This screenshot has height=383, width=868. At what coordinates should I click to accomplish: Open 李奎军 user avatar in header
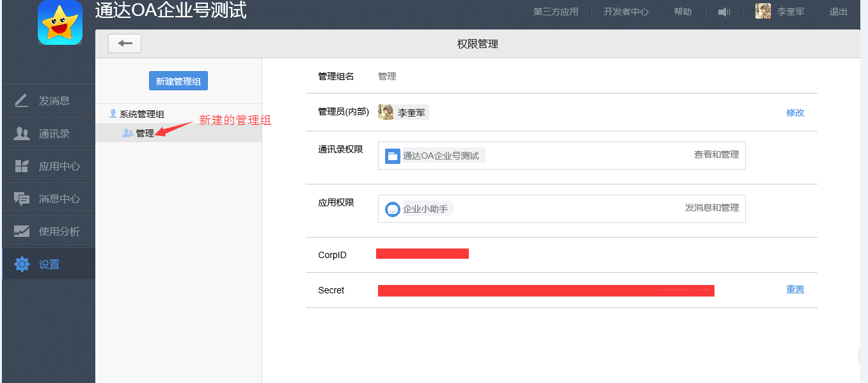pos(762,12)
